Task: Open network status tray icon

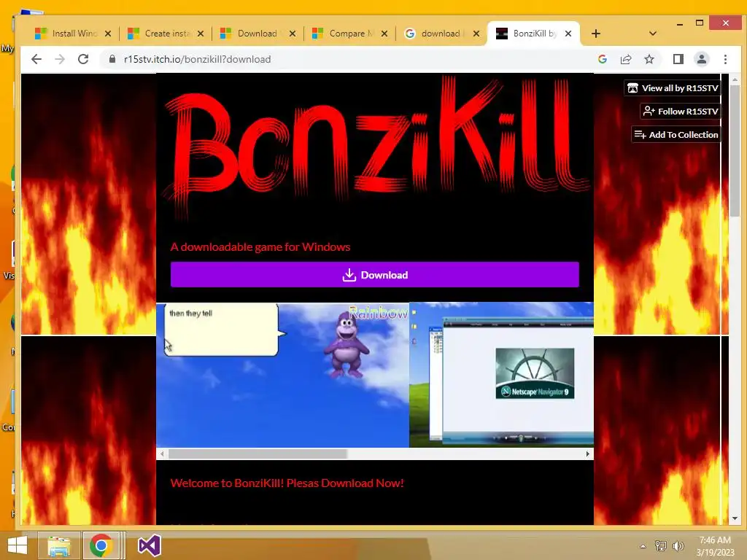Action: (660, 546)
